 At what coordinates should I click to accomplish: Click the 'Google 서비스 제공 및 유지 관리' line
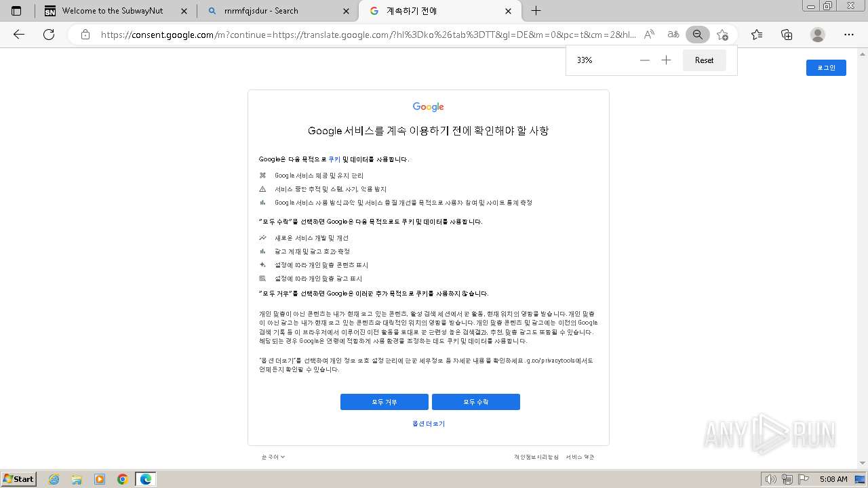[319, 176]
